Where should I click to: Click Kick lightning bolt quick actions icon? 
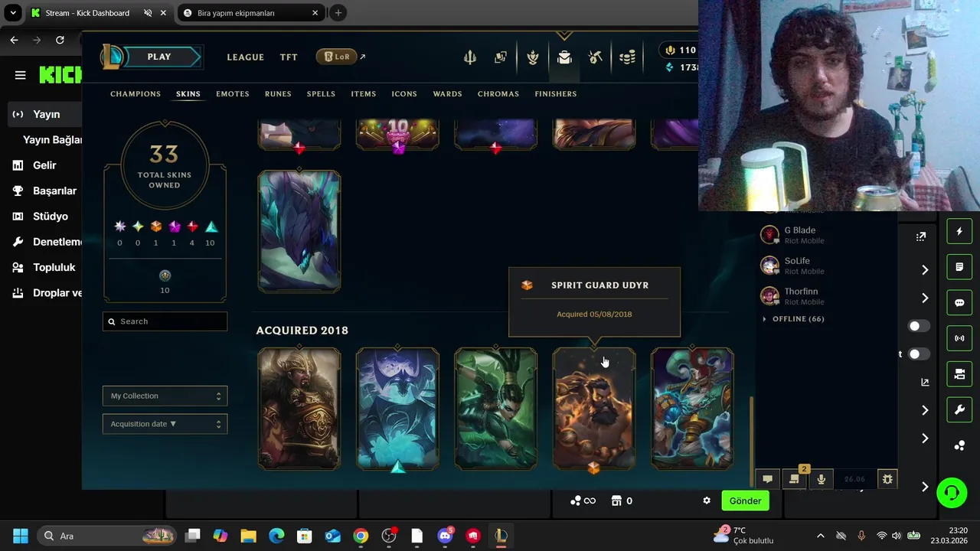(x=959, y=231)
